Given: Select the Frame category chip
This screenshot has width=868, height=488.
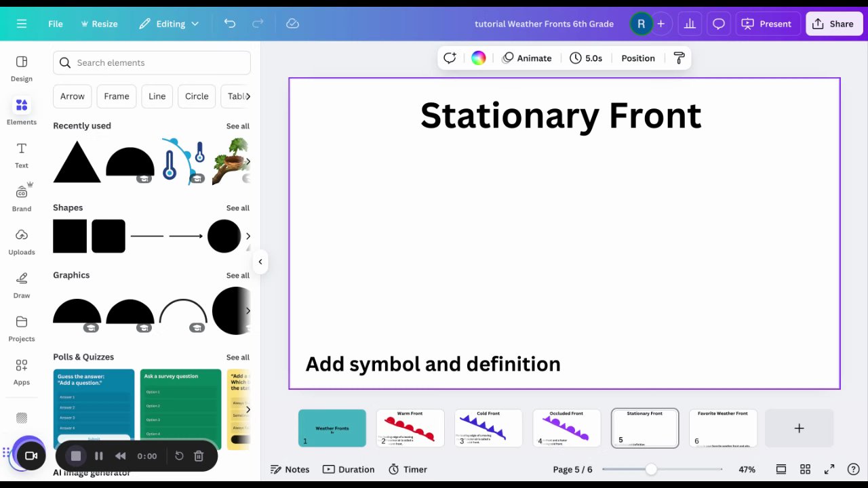Looking at the screenshot, I should tap(117, 96).
